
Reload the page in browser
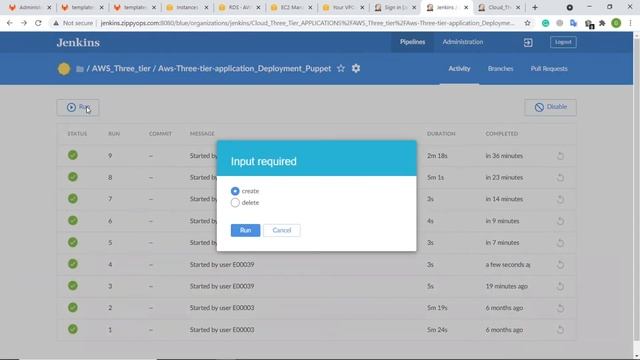click(38, 23)
